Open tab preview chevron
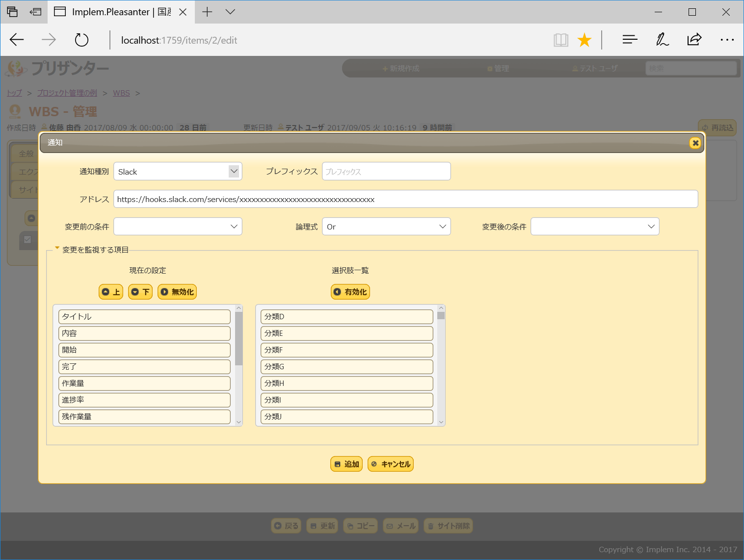The width and height of the screenshot is (744, 560). [230, 12]
